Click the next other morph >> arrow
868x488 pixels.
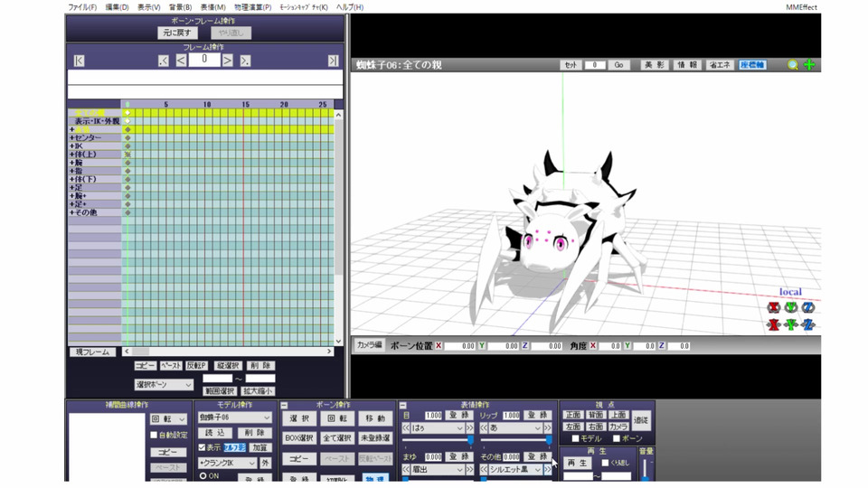click(x=547, y=469)
